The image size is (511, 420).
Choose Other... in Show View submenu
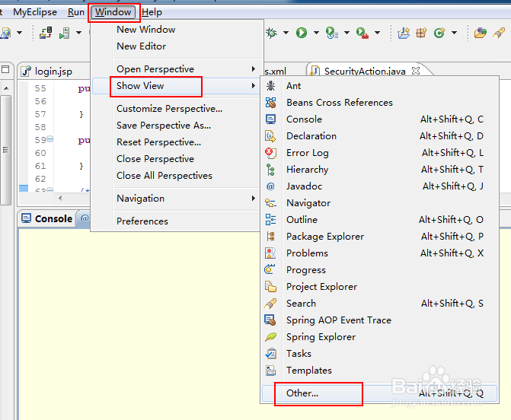click(379, 393)
